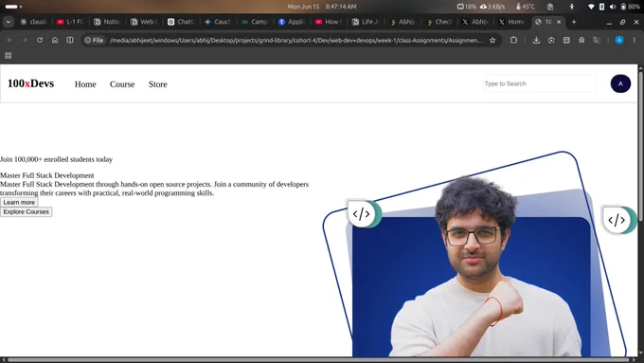
Task: Open the downloads icon in the toolbar
Action: point(536,41)
